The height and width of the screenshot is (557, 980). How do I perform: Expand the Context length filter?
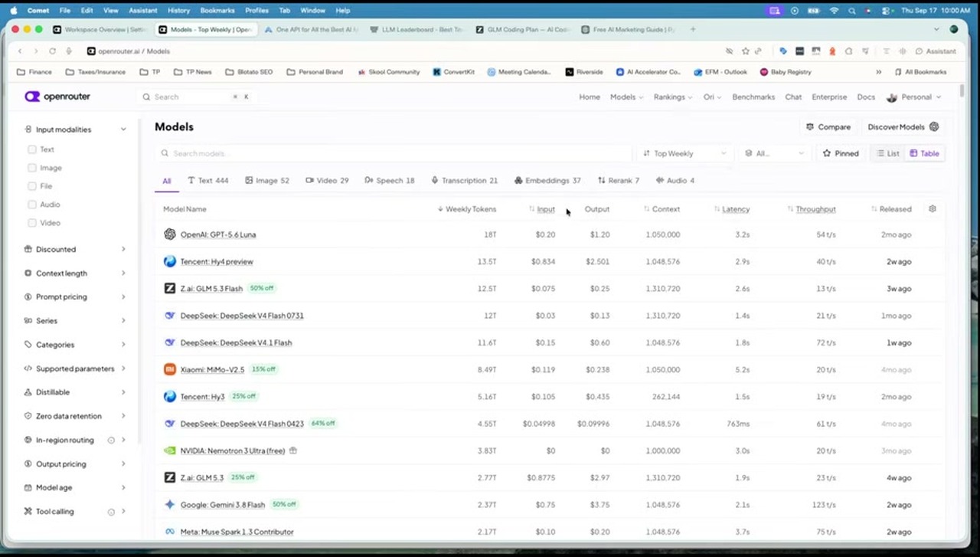tap(75, 273)
